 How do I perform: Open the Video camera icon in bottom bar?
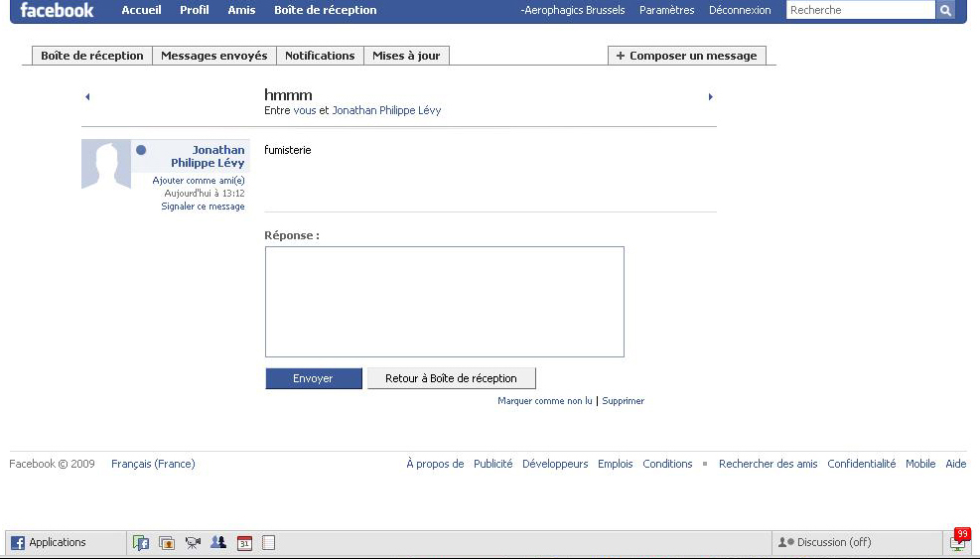tap(193, 543)
